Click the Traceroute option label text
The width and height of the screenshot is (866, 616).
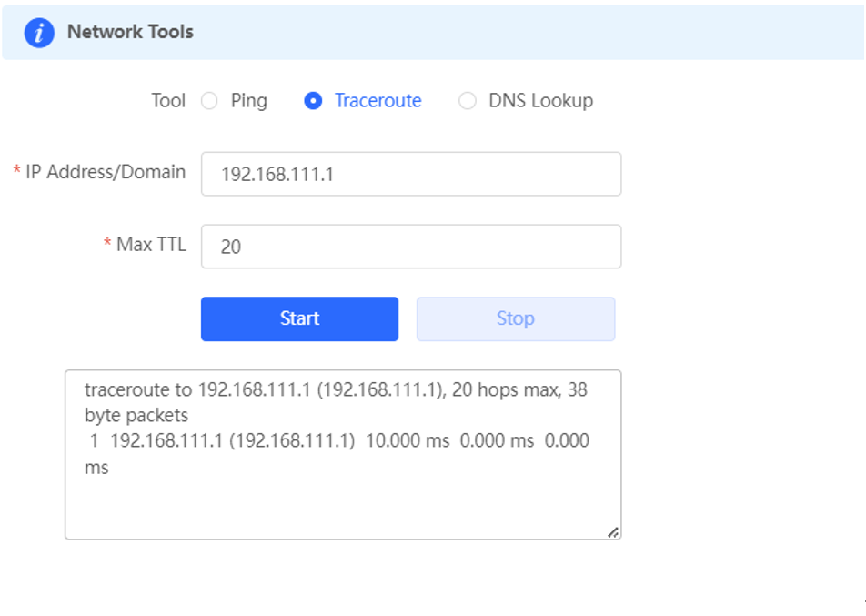pyautogui.click(x=378, y=101)
